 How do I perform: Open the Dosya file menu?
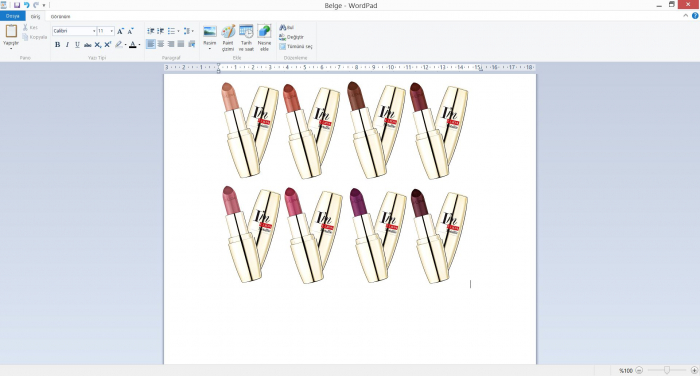(12, 16)
